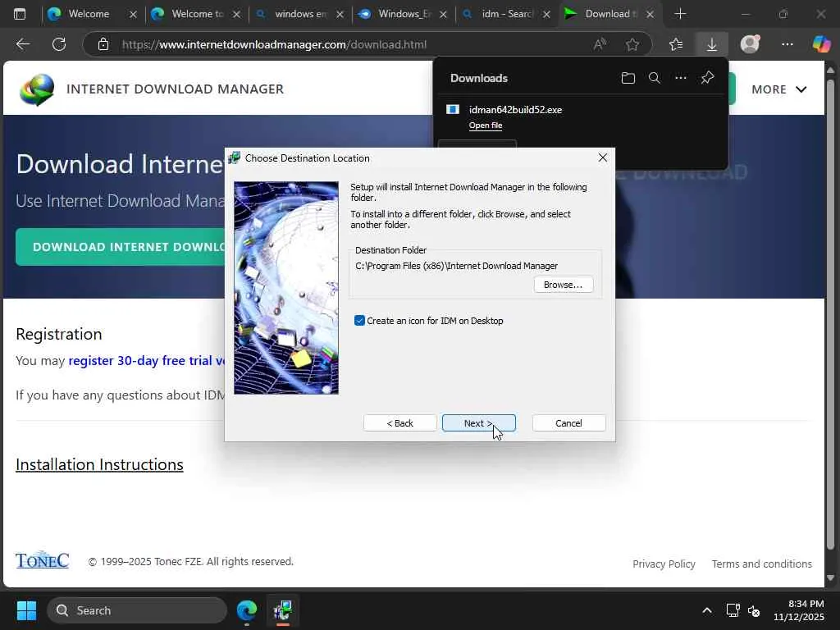Screen dimensions: 840x630
Task: Open Edge from the taskbar
Action: click(x=246, y=610)
